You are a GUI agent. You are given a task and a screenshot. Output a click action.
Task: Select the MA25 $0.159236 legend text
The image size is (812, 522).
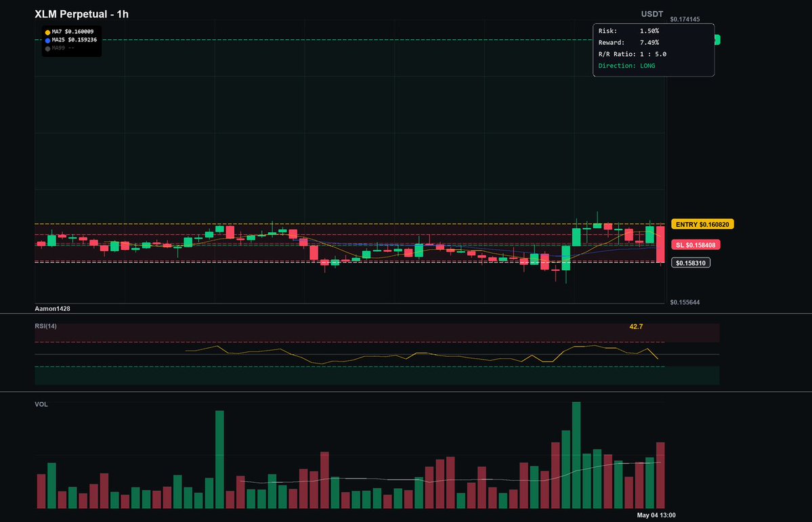pyautogui.click(x=74, y=40)
